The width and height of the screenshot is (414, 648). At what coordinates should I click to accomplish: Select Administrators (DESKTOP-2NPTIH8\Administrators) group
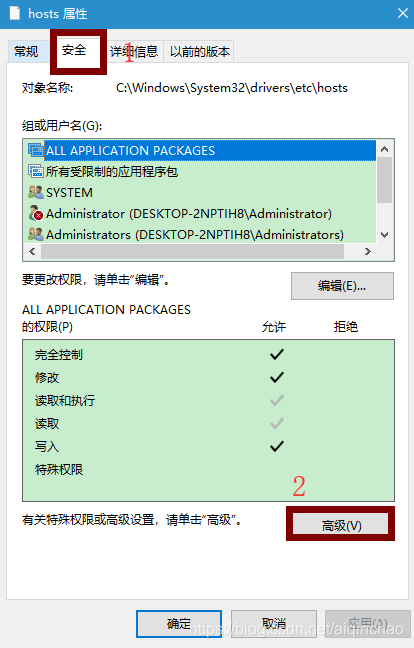(195, 235)
